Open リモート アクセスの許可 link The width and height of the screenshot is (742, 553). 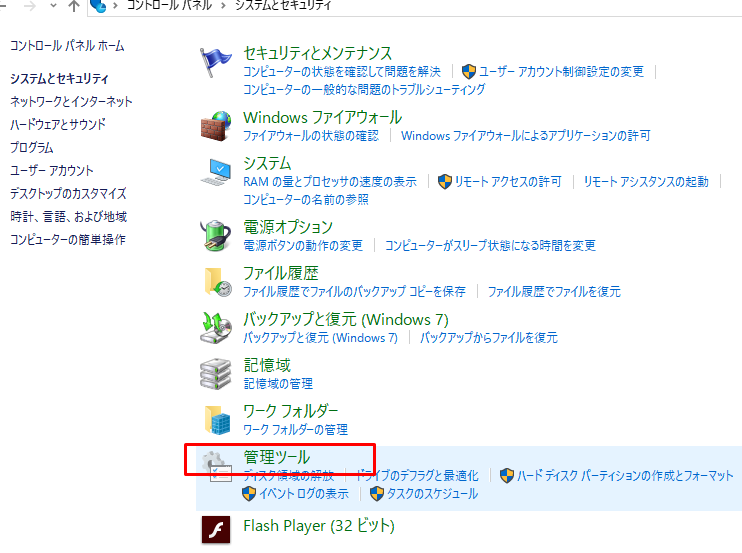(x=508, y=182)
